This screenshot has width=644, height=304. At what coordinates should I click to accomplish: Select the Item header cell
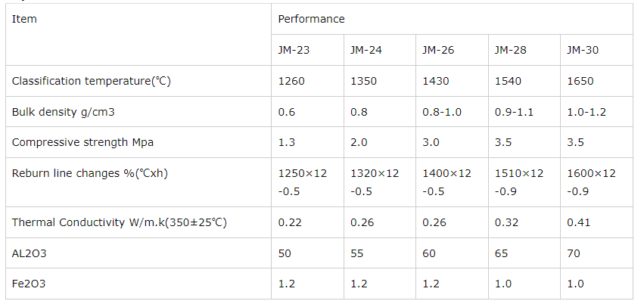(x=24, y=19)
